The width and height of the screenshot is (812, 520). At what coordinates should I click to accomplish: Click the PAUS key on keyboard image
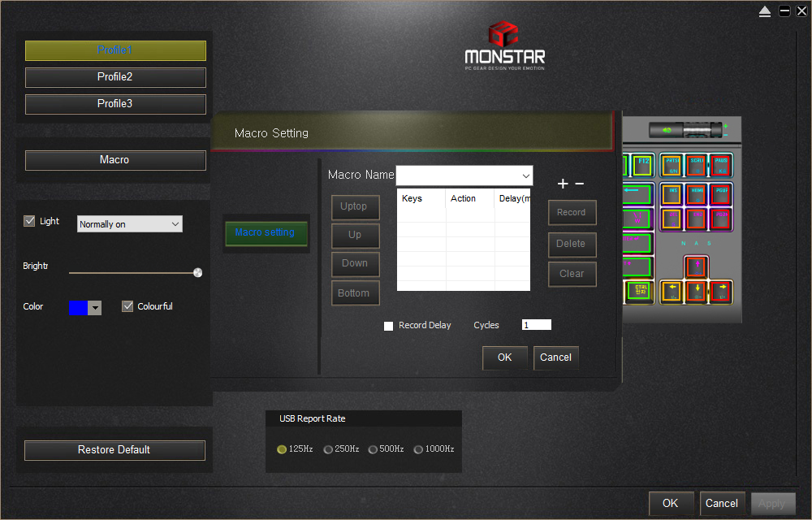[x=721, y=165]
